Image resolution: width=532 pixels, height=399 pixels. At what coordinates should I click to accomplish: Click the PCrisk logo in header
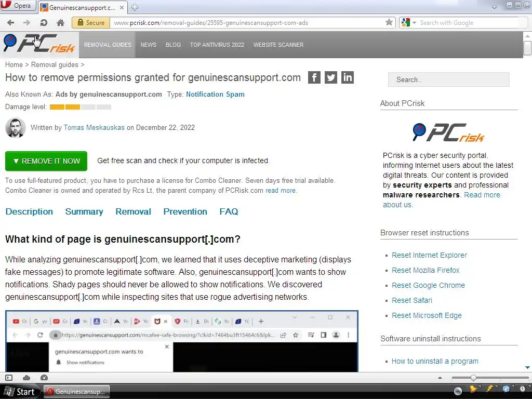[x=39, y=44]
